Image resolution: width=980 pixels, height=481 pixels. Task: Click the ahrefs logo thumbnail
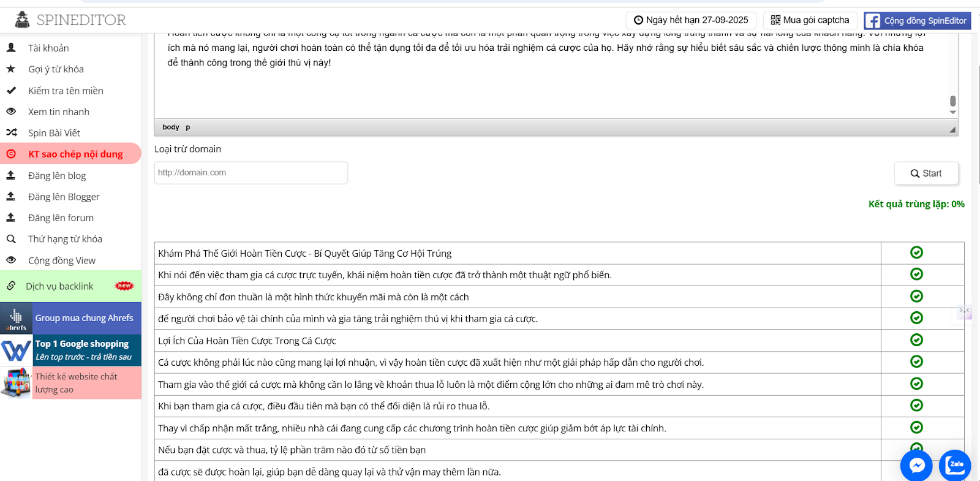pyautogui.click(x=16, y=318)
